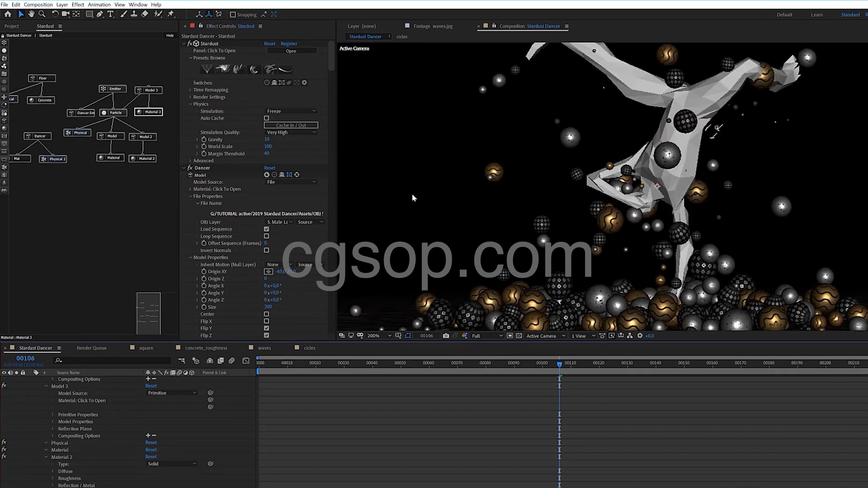Uncheck the Load Sequence checkbox
The width and height of the screenshot is (868, 488).
click(x=266, y=229)
